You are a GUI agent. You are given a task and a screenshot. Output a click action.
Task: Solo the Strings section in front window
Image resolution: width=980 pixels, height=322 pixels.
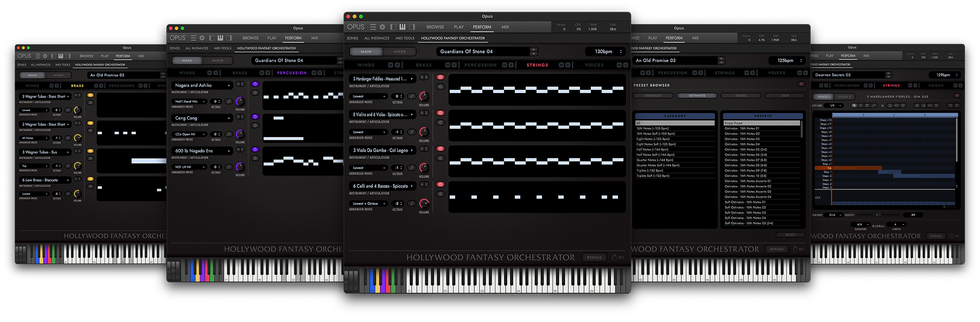click(567, 65)
